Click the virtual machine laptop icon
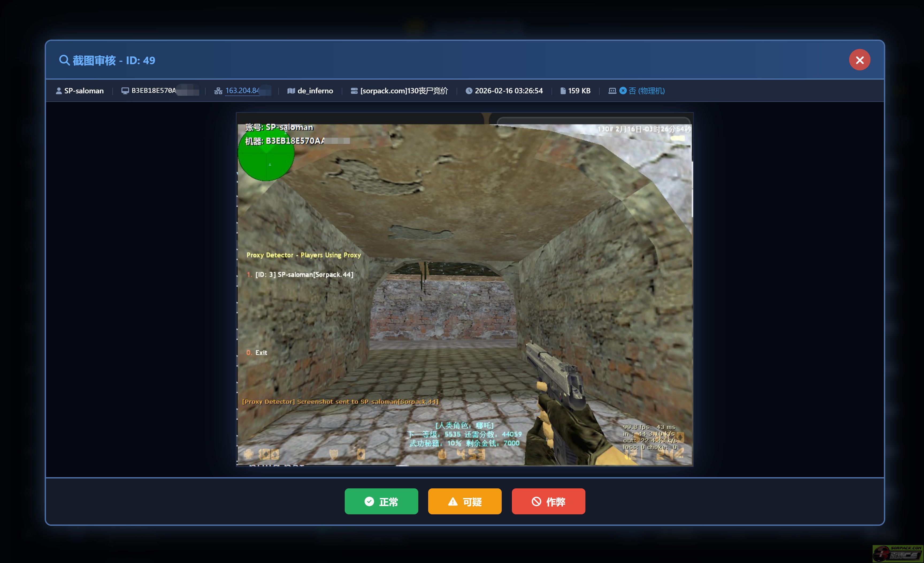The image size is (924, 563). (612, 91)
